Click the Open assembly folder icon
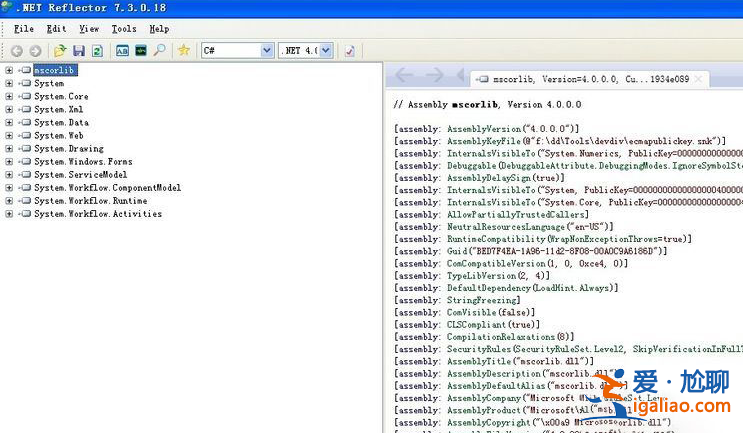 pyautogui.click(x=60, y=50)
